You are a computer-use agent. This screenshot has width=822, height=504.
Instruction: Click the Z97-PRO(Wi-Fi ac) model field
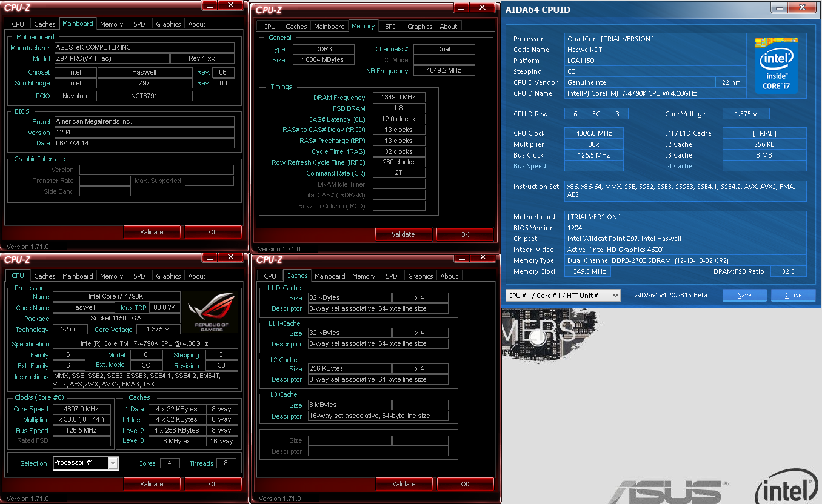112,59
